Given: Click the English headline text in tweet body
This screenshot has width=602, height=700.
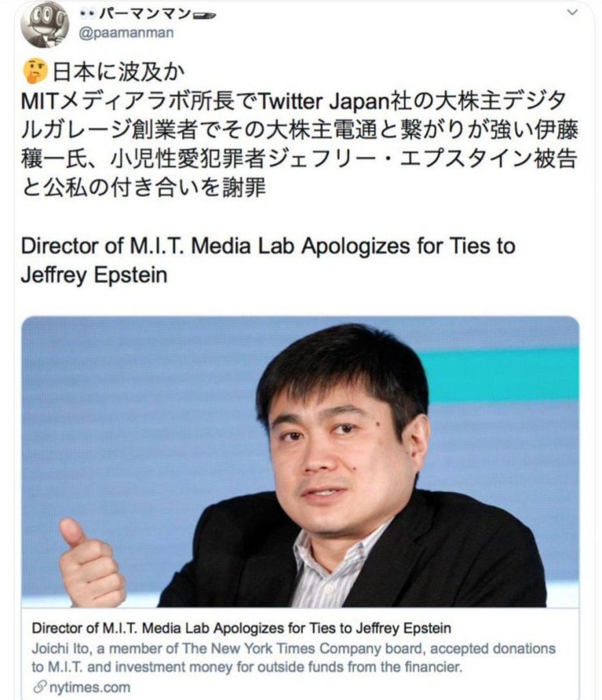Looking at the screenshot, I should 268,260.
